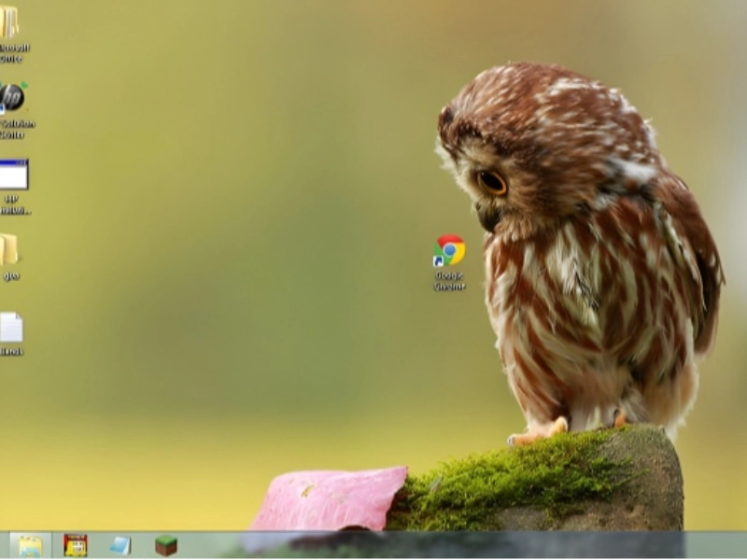The image size is (747, 560).
Task: Select the round HP logo desktop icon
Action: tap(11, 96)
